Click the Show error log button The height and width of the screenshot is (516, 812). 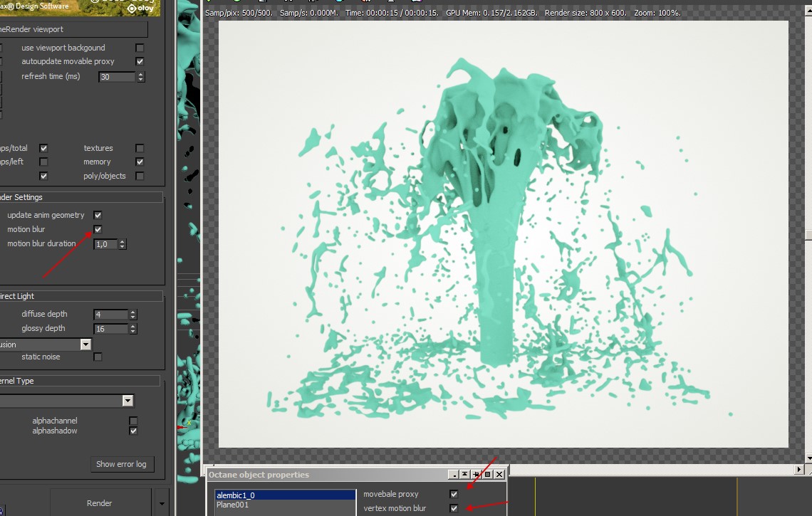[121, 464]
